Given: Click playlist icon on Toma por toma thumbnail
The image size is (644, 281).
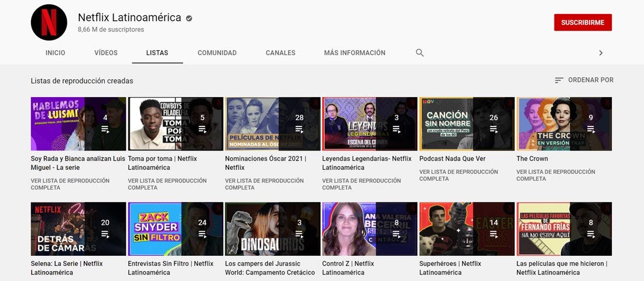Looking at the screenshot, I should click(x=202, y=129).
